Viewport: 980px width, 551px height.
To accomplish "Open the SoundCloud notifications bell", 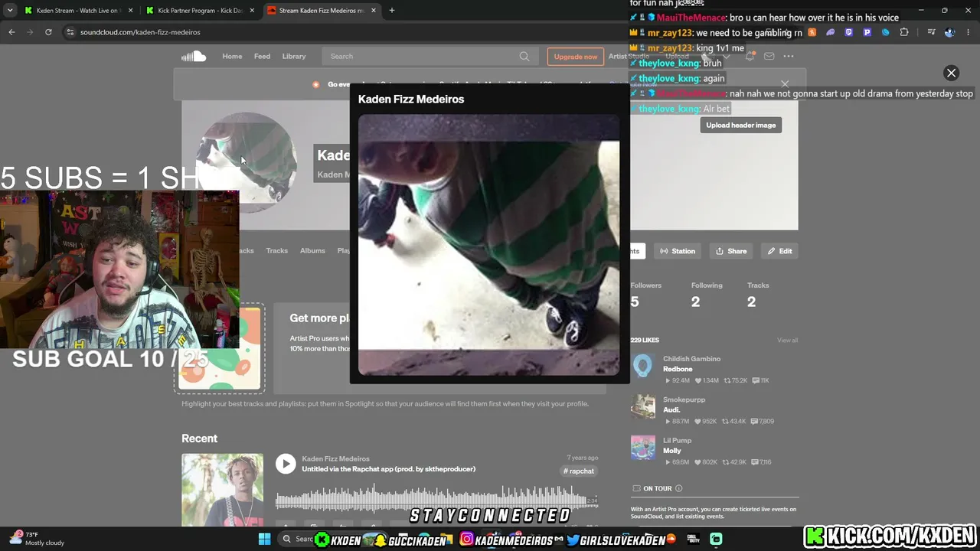I will pos(750,56).
